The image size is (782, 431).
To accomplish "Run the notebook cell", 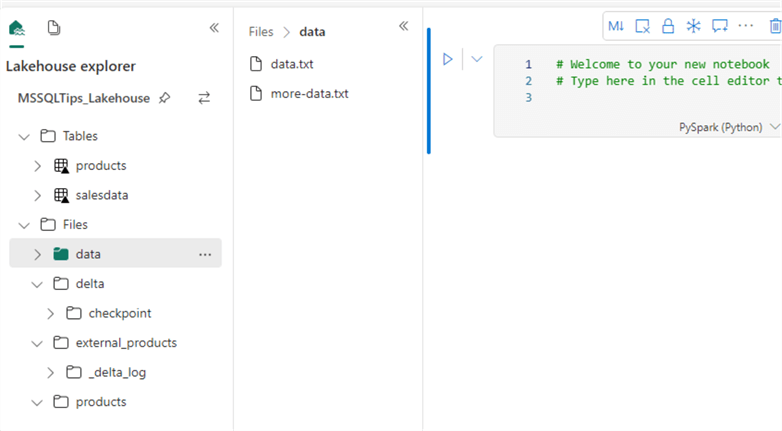I will [448, 59].
